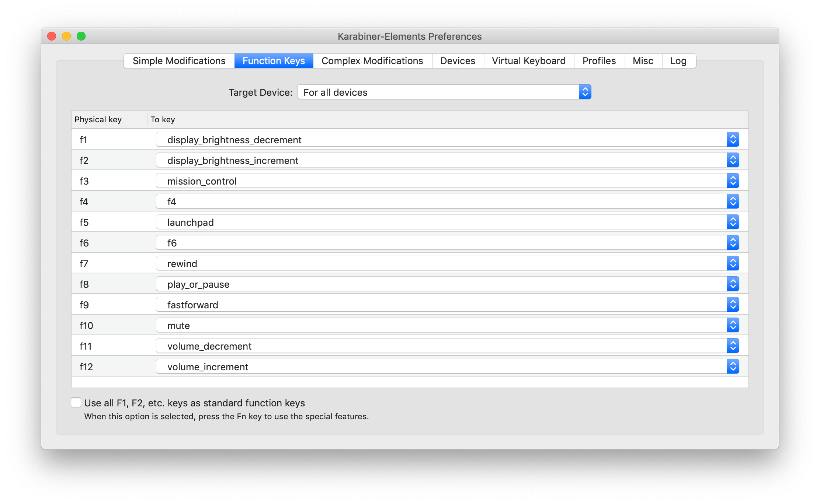Switch to the Complex Modifications tab
The height and width of the screenshot is (504, 820).
(x=372, y=61)
